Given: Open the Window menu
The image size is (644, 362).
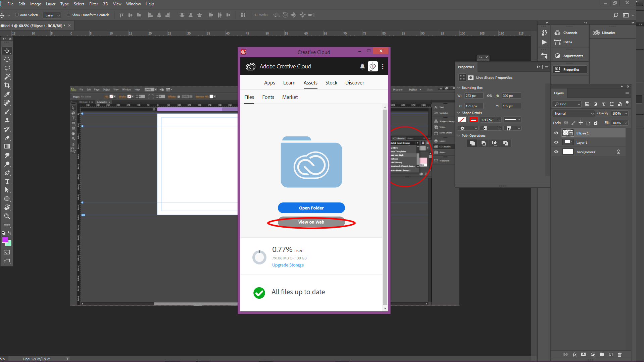Looking at the screenshot, I should (x=133, y=4).
